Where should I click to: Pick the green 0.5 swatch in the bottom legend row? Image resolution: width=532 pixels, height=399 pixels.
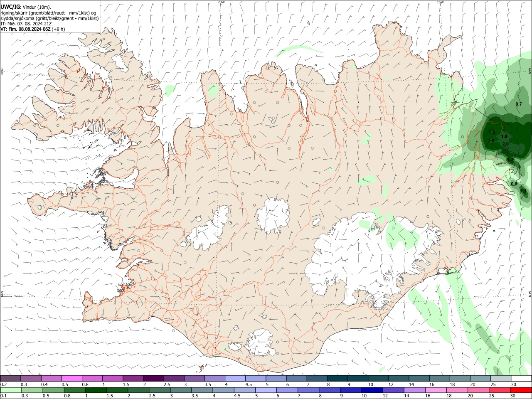click(53, 390)
